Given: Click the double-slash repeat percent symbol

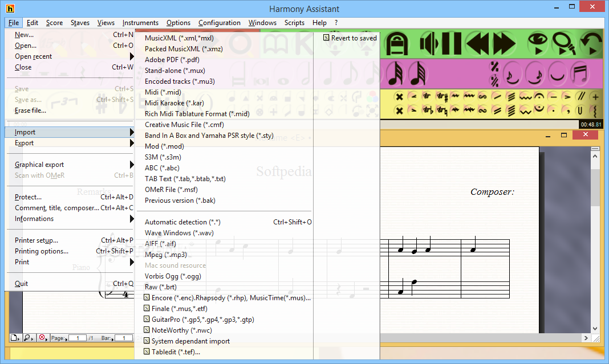Looking at the screenshot, I should 494,81.
